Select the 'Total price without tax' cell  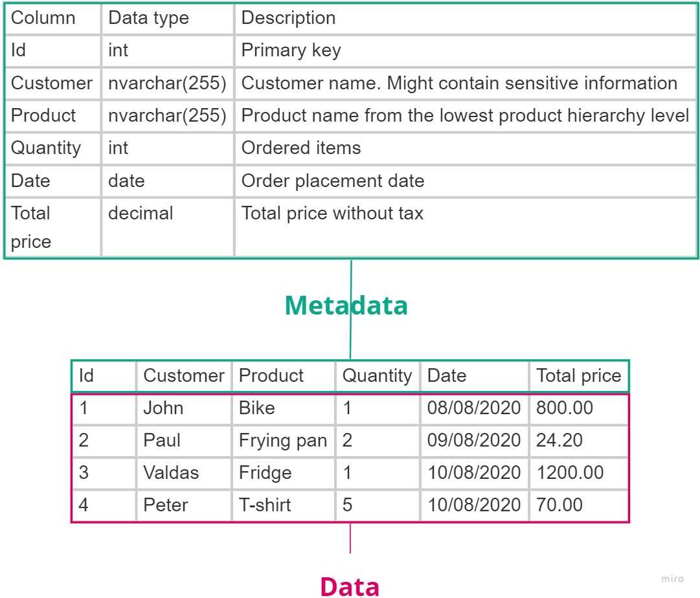coord(465,227)
